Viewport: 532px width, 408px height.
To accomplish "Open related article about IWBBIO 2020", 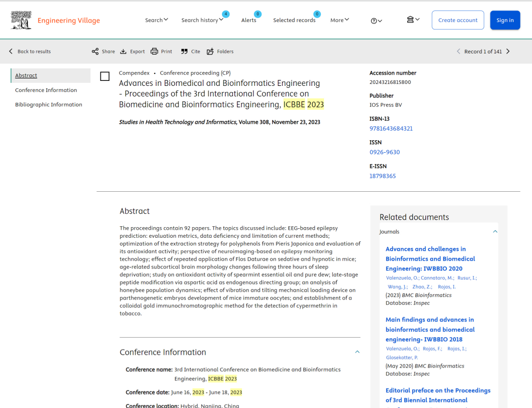I will [430, 259].
